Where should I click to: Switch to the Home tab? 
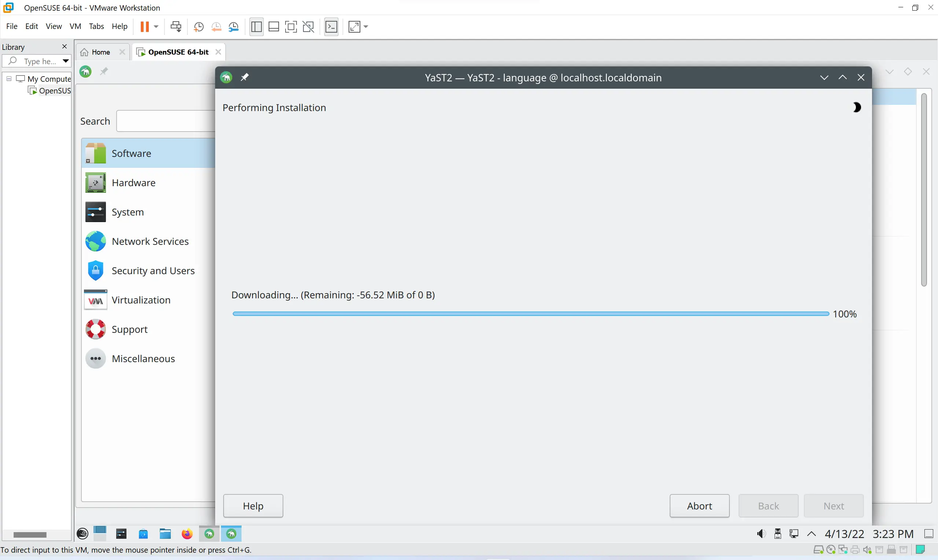(101, 52)
